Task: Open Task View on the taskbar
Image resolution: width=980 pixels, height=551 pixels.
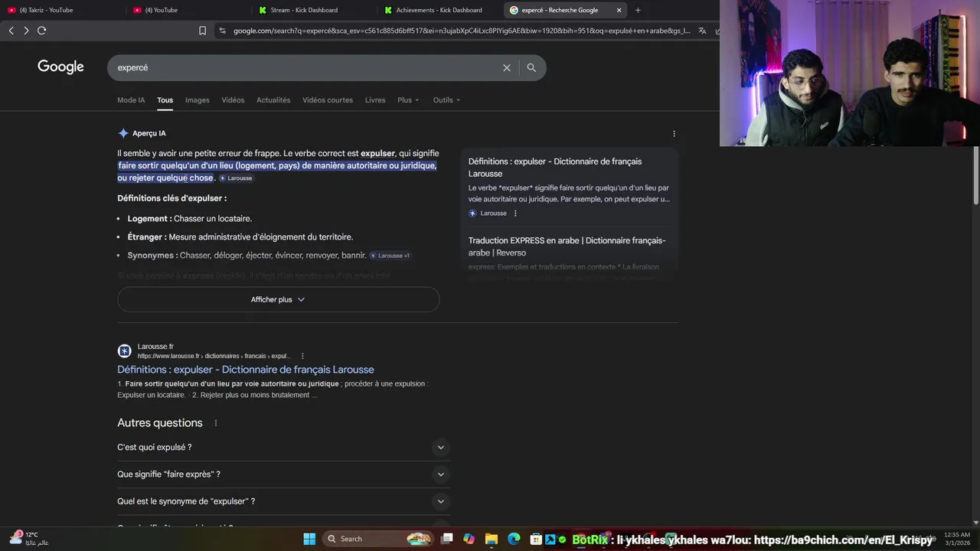Action: point(447,539)
